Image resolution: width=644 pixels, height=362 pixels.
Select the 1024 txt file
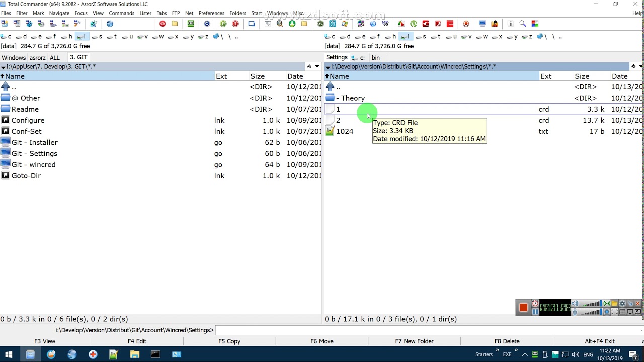coord(345,131)
